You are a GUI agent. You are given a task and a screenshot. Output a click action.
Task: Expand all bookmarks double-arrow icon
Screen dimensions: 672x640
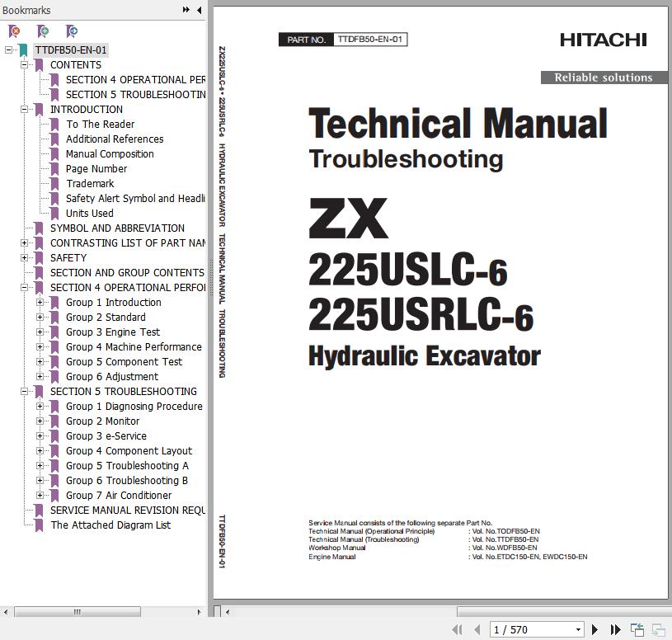point(186,9)
